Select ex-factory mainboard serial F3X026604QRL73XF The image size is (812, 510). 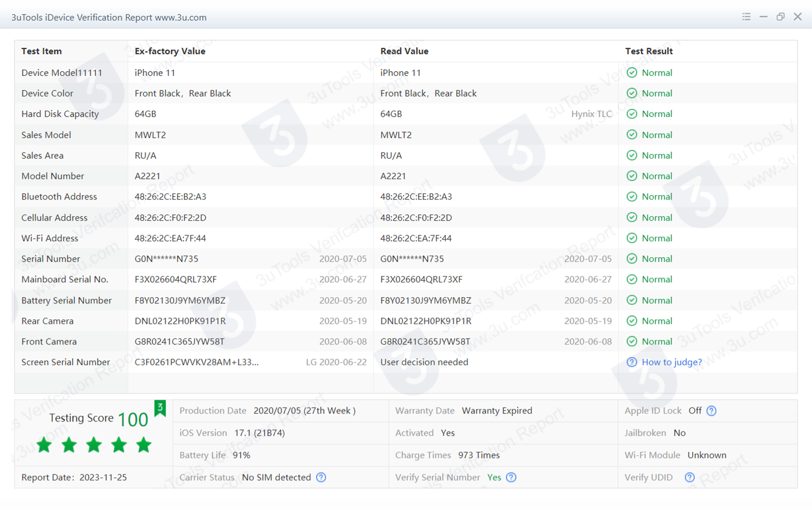(176, 280)
